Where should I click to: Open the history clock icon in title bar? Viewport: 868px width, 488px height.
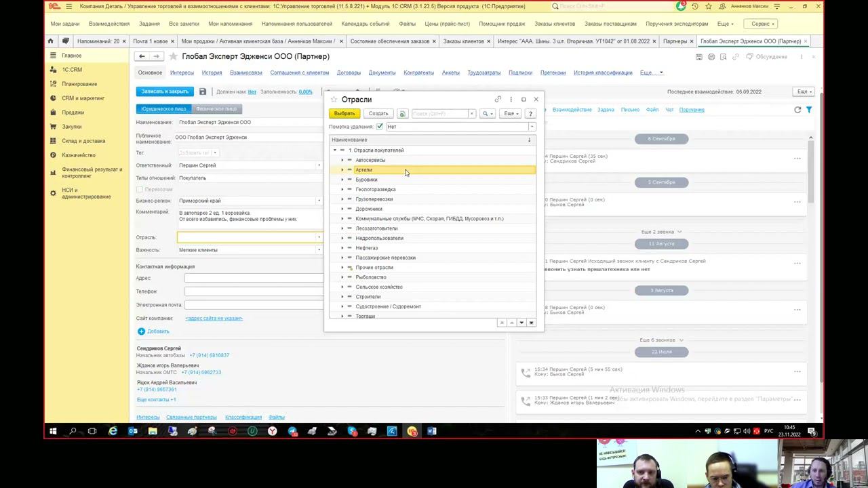[694, 6]
